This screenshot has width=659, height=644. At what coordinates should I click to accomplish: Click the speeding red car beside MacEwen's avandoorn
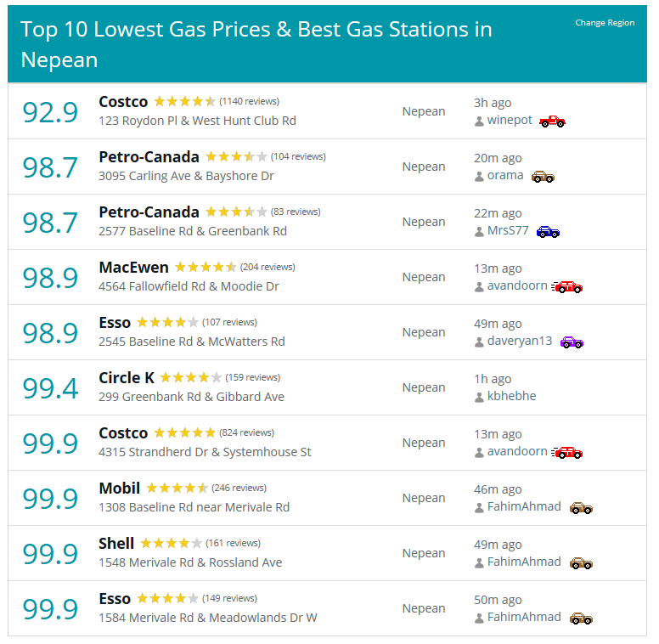tap(567, 287)
